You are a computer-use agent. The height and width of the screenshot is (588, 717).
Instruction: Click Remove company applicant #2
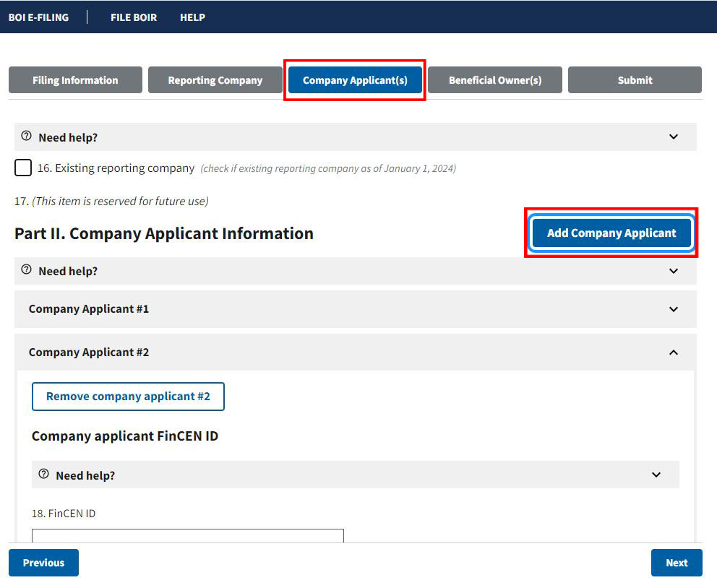coord(128,396)
